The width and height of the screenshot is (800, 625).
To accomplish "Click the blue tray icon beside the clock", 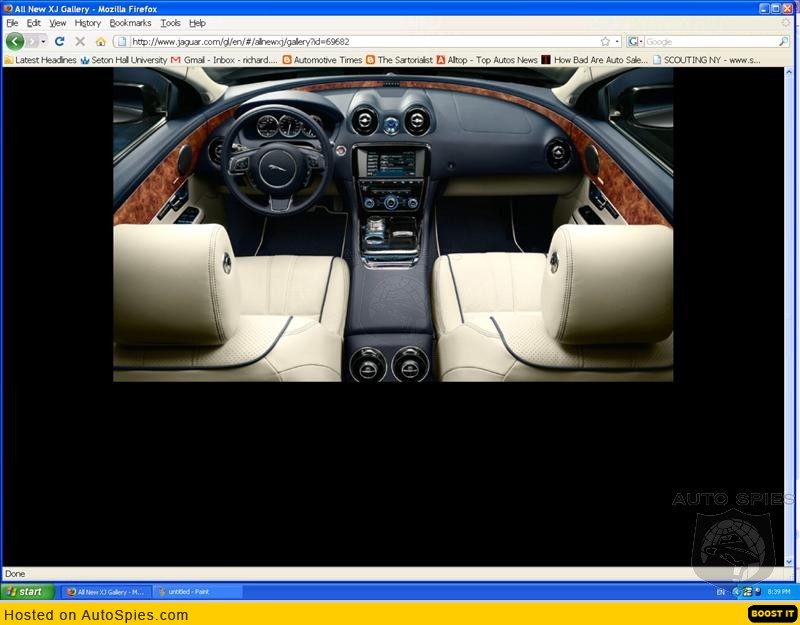I will (758, 592).
